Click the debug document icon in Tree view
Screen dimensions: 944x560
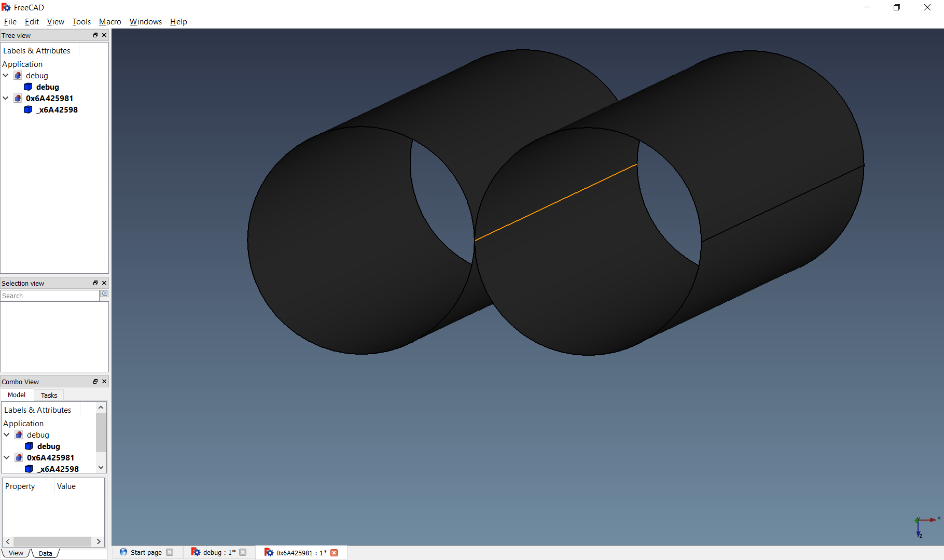click(x=18, y=75)
